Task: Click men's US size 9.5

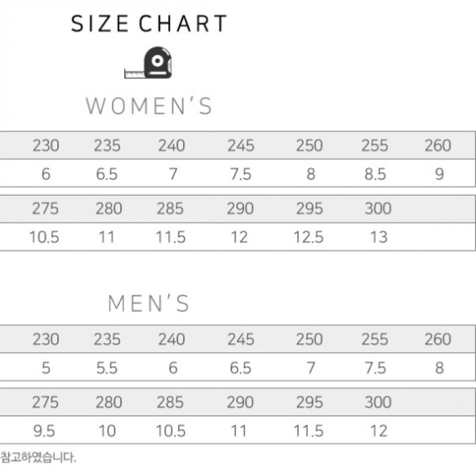Action: point(46,430)
